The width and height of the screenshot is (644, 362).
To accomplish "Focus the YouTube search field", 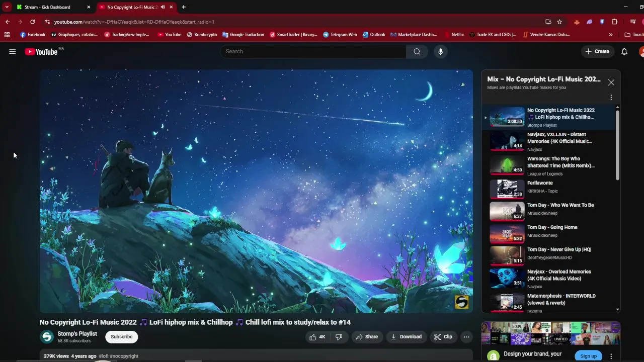I will pos(313,51).
